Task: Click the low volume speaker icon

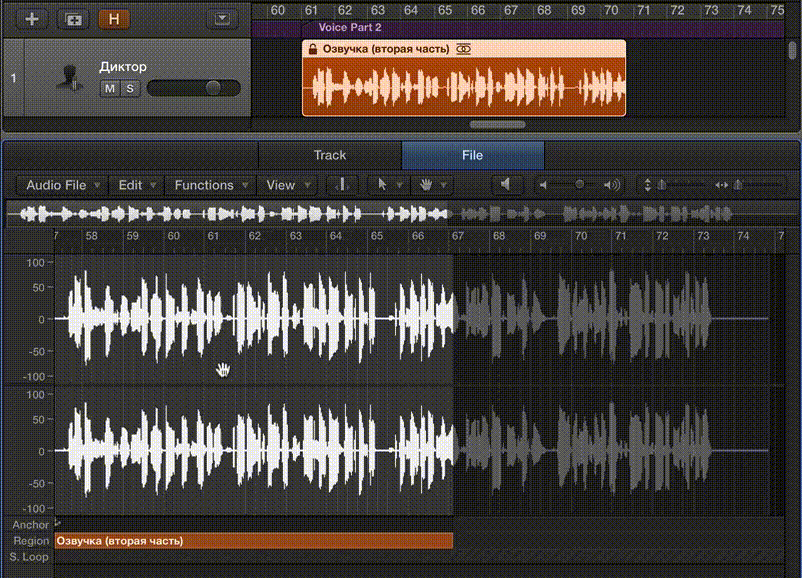Action: tap(544, 185)
